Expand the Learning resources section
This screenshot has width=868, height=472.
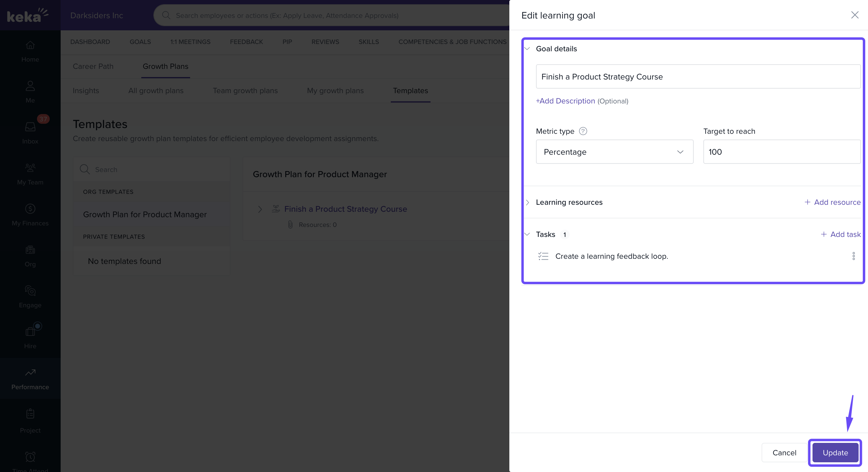click(x=527, y=202)
